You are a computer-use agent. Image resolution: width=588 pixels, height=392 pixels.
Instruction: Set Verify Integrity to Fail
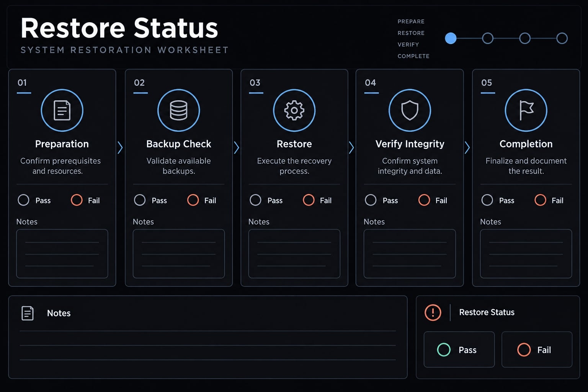pos(424,200)
